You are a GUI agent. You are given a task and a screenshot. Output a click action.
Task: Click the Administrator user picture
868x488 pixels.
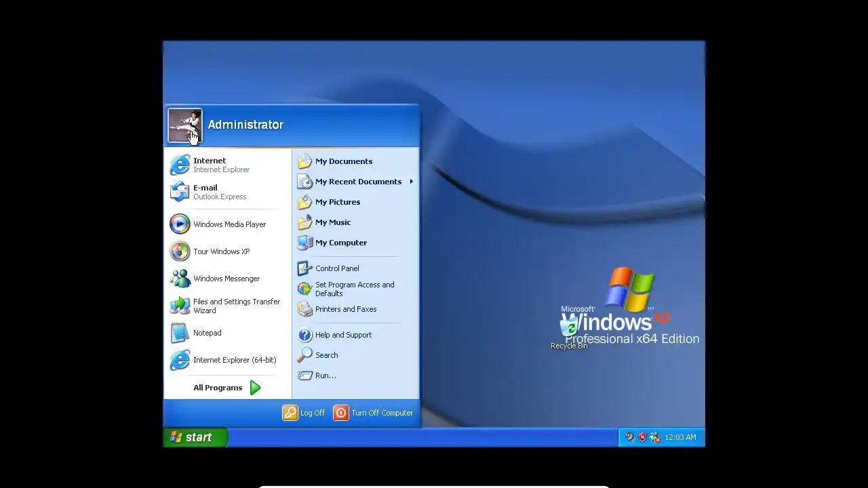tap(184, 125)
